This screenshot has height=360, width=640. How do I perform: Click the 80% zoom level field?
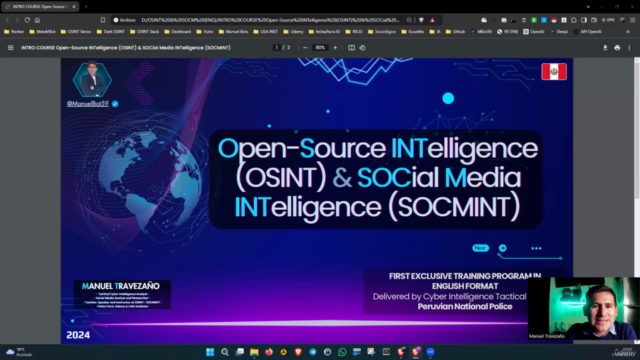320,48
